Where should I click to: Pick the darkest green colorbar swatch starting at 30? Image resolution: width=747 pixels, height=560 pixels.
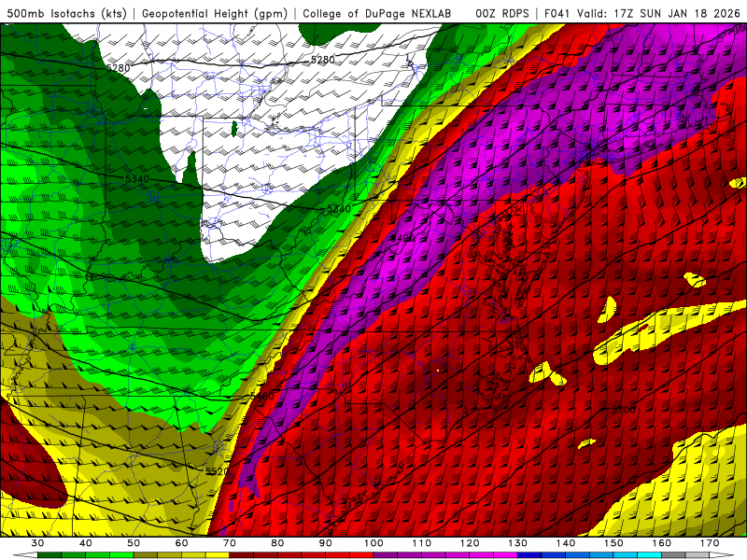(49, 554)
